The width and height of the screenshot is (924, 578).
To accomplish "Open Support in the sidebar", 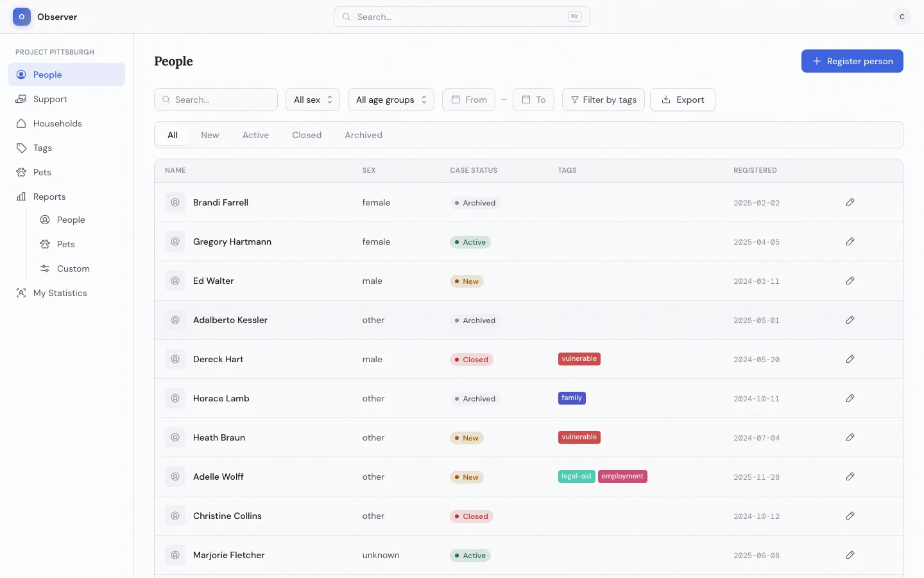I will click(x=66, y=99).
